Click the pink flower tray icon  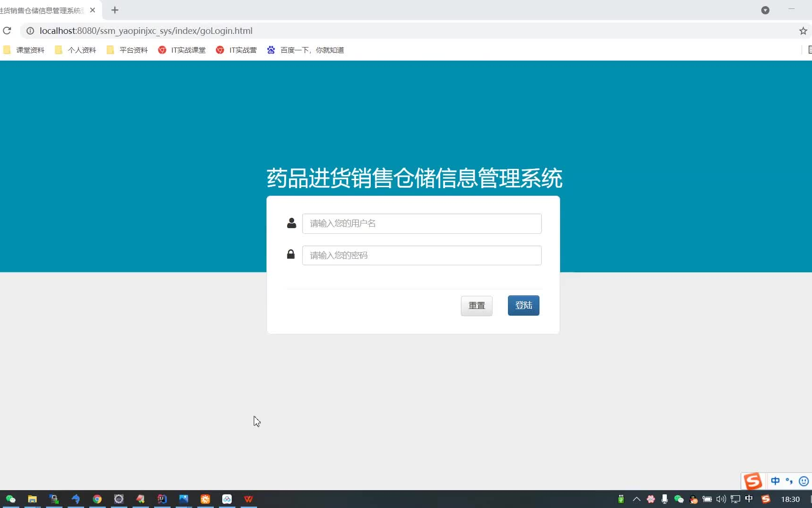pyautogui.click(x=651, y=499)
